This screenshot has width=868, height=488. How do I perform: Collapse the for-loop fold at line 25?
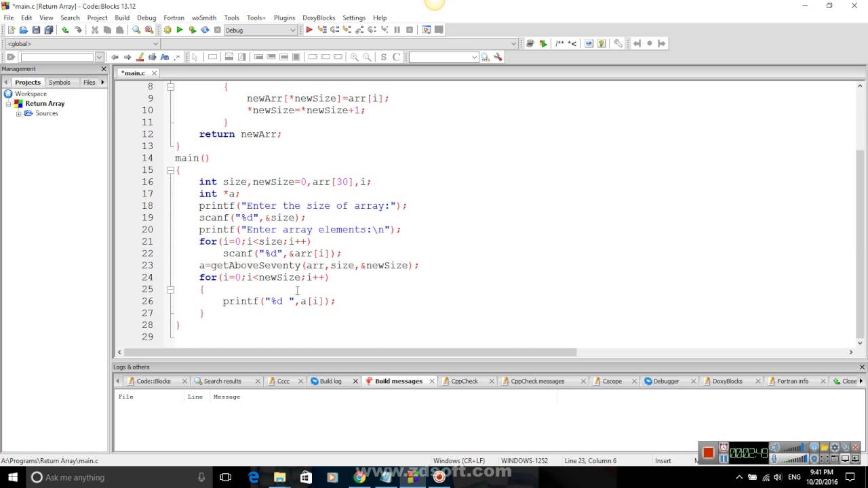coord(170,289)
